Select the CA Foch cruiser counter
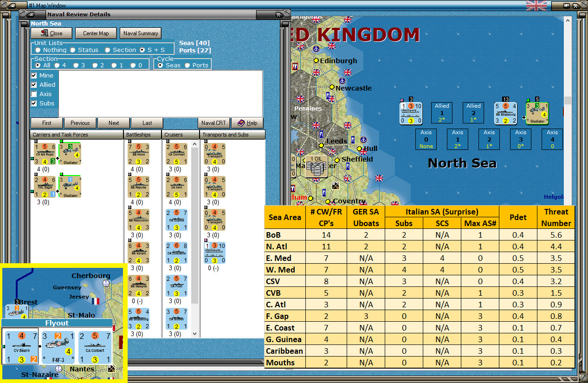The height and width of the screenshot is (383, 588). 177,286
